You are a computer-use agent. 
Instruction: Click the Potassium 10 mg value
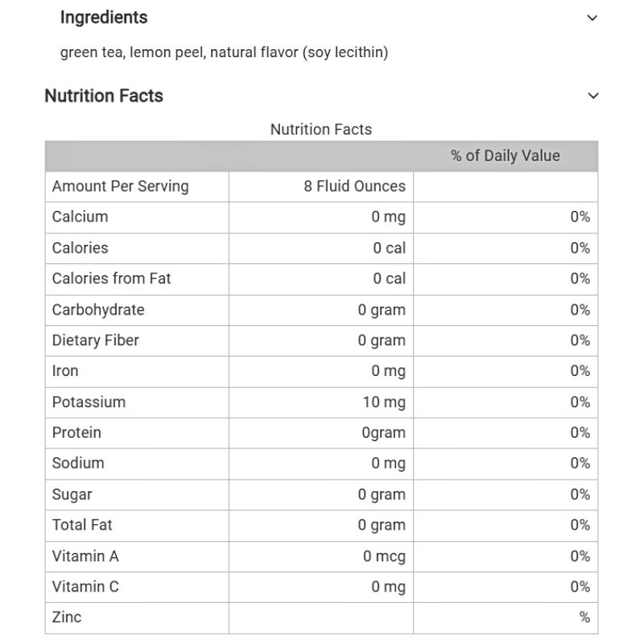pos(384,402)
